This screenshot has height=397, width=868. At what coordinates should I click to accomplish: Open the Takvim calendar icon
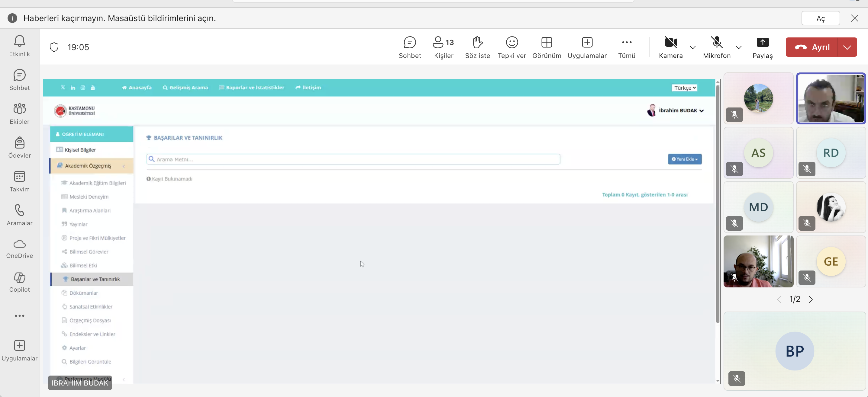point(20,181)
